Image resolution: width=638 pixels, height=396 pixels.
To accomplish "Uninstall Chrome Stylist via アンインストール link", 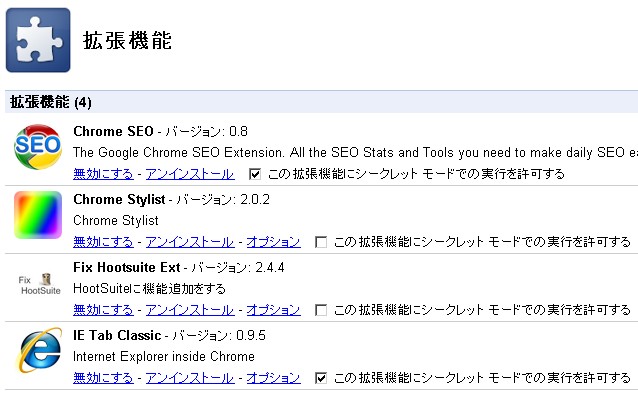I will point(190,242).
